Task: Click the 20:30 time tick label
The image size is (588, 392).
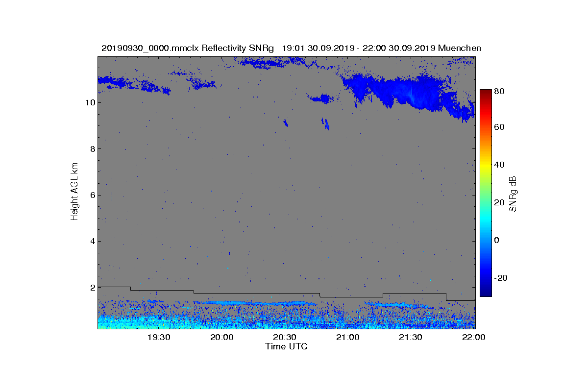Action: [x=285, y=337]
